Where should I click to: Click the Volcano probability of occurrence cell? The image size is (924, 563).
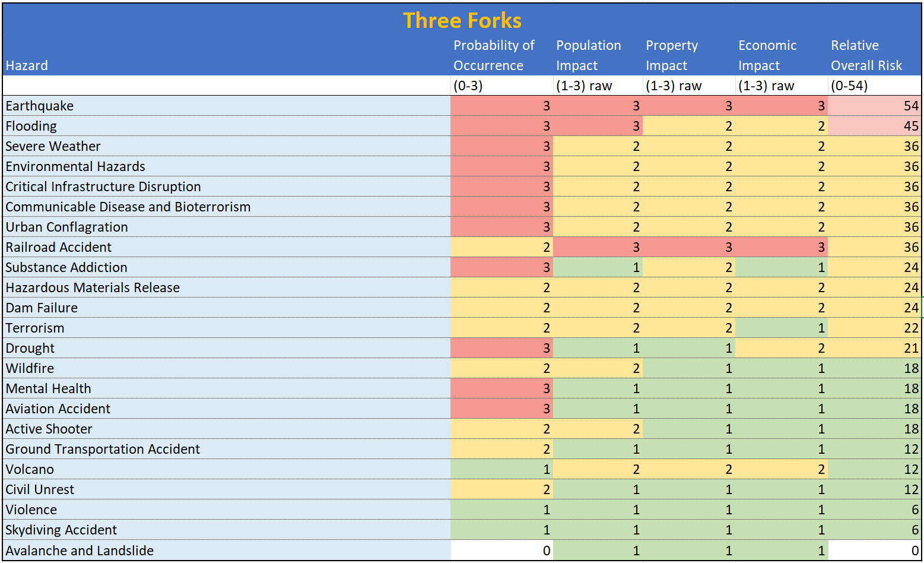pyautogui.click(x=501, y=469)
